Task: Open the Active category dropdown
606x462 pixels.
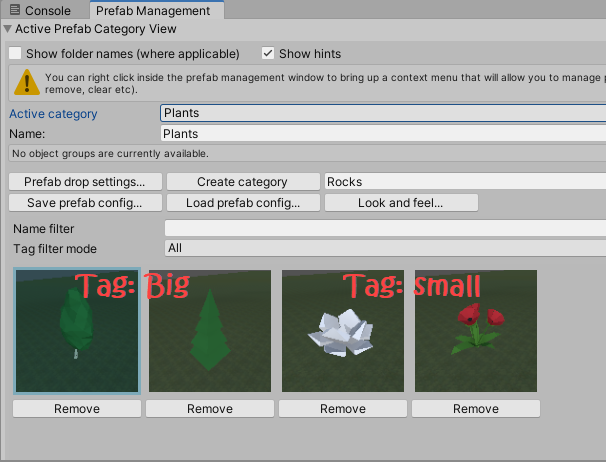Action: click(x=383, y=113)
